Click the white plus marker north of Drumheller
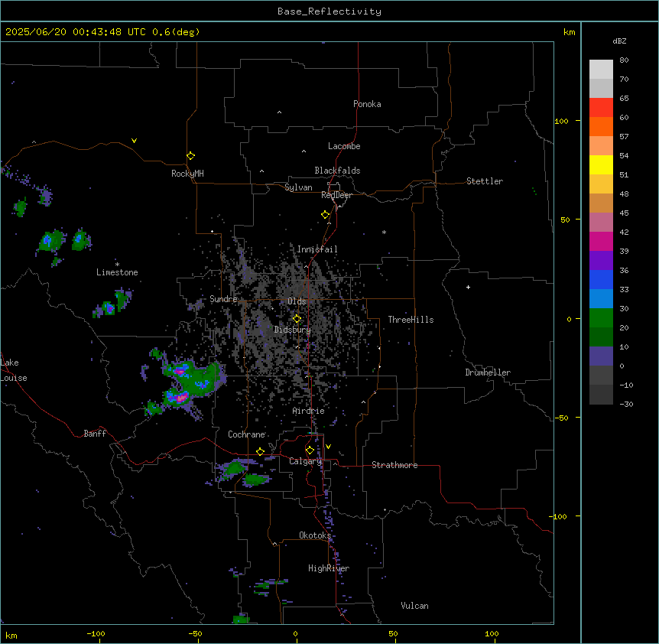Screen dimensions: 659x644 [468, 287]
